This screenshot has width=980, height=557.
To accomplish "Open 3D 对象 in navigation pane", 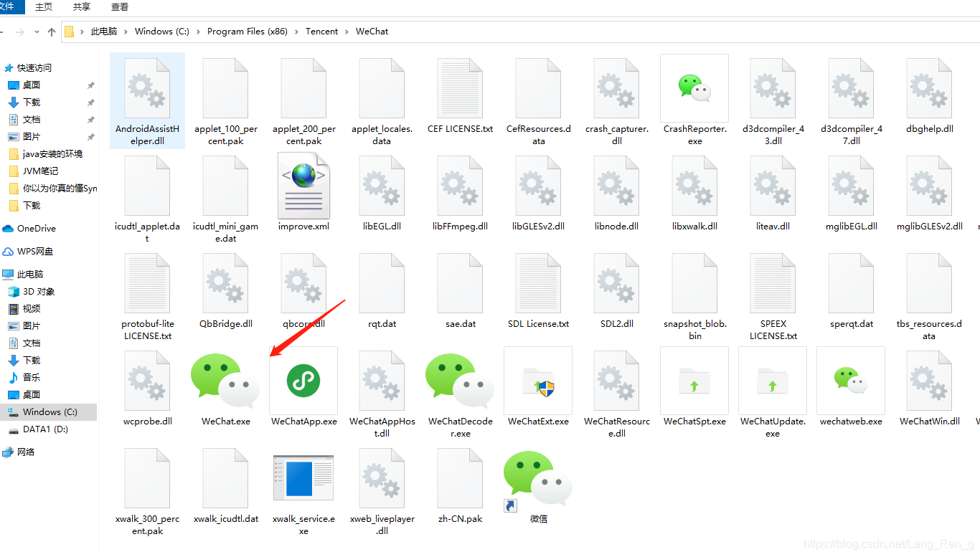I will (x=38, y=292).
